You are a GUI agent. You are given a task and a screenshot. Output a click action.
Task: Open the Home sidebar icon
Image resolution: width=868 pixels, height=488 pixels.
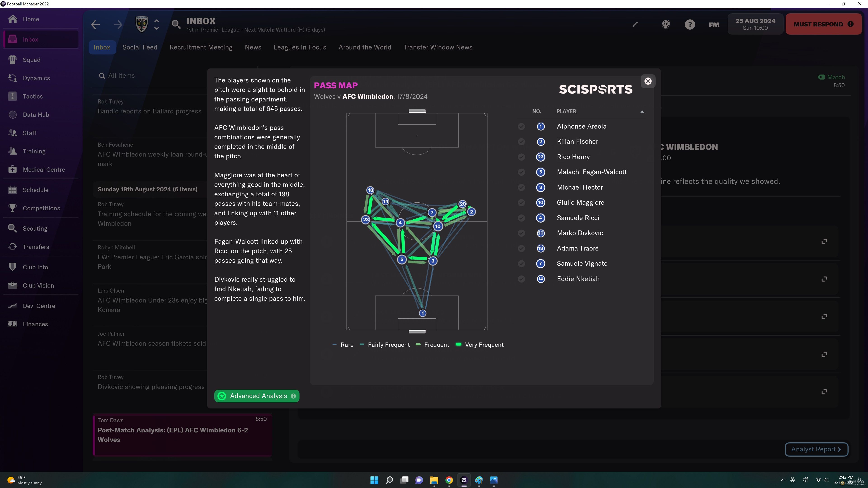click(x=13, y=19)
